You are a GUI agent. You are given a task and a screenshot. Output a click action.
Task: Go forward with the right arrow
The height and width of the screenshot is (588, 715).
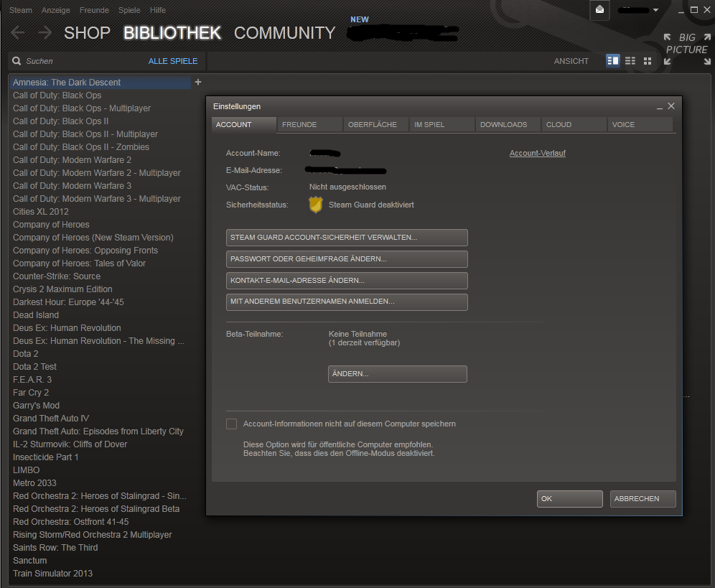tap(45, 33)
